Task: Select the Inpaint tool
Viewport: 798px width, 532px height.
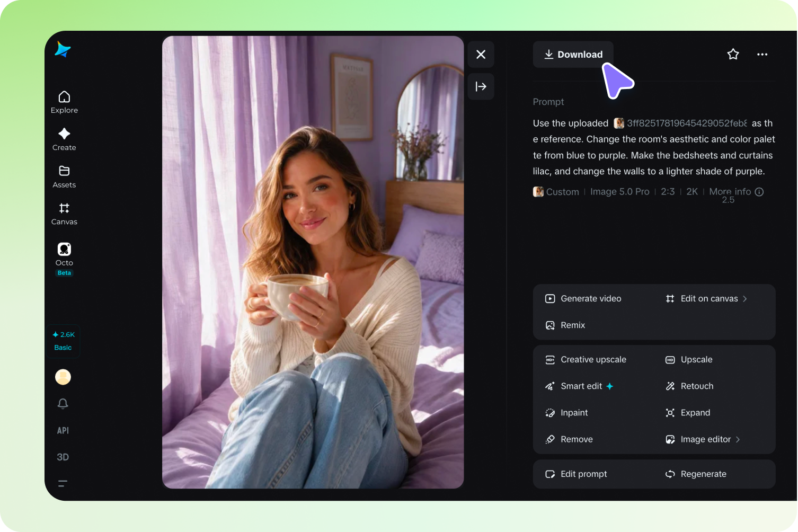Action: coord(566,413)
